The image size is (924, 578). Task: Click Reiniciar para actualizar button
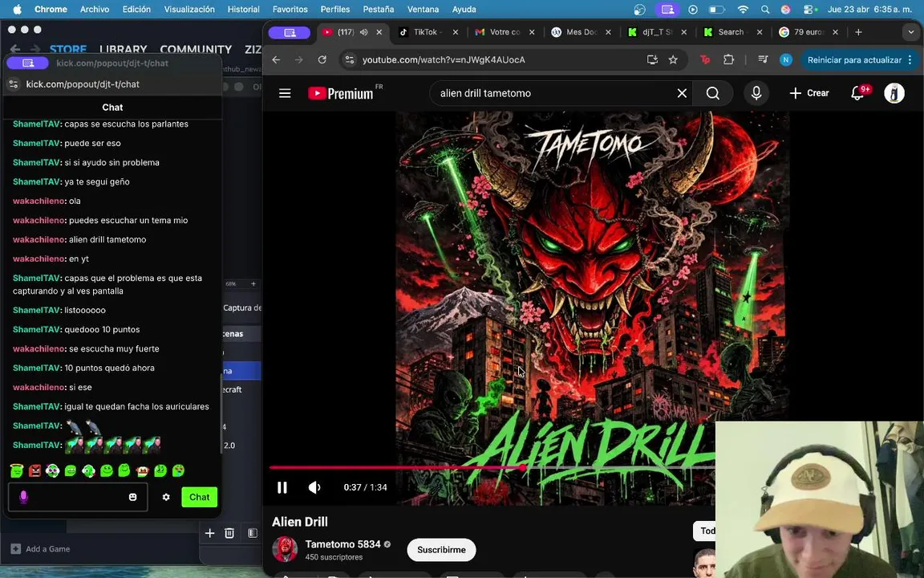coord(854,59)
